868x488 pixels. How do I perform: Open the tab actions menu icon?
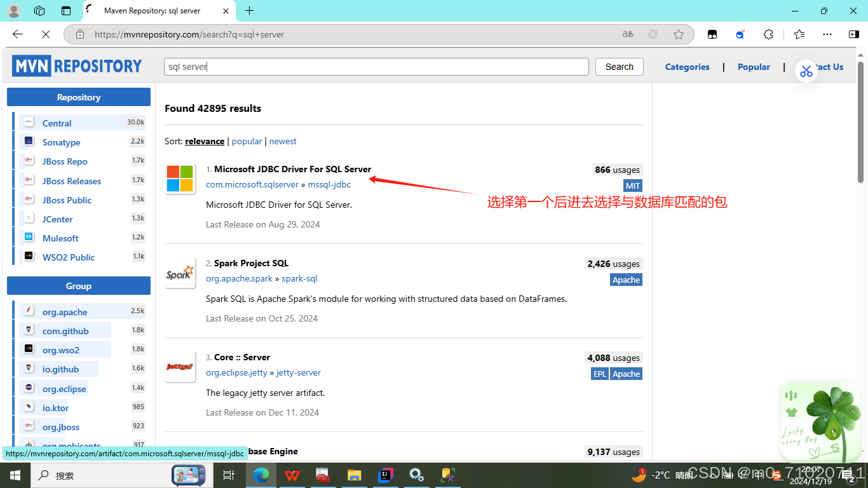pyautogui.click(x=66, y=11)
